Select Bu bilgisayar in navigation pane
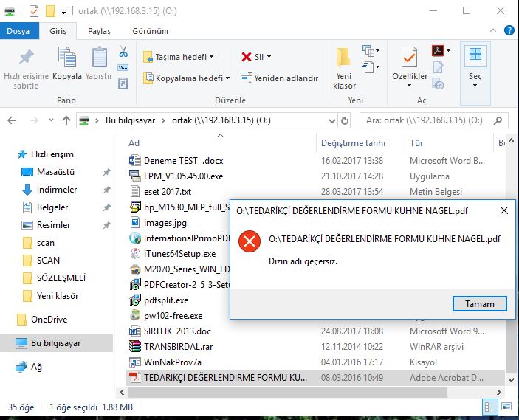 pyautogui.click(x=55, y=343)
